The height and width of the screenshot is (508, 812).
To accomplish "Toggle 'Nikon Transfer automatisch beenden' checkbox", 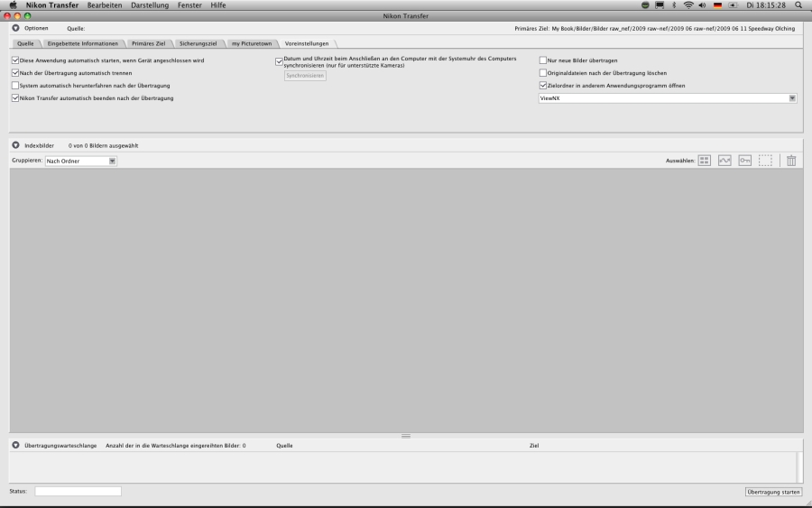I will (15, 97).
